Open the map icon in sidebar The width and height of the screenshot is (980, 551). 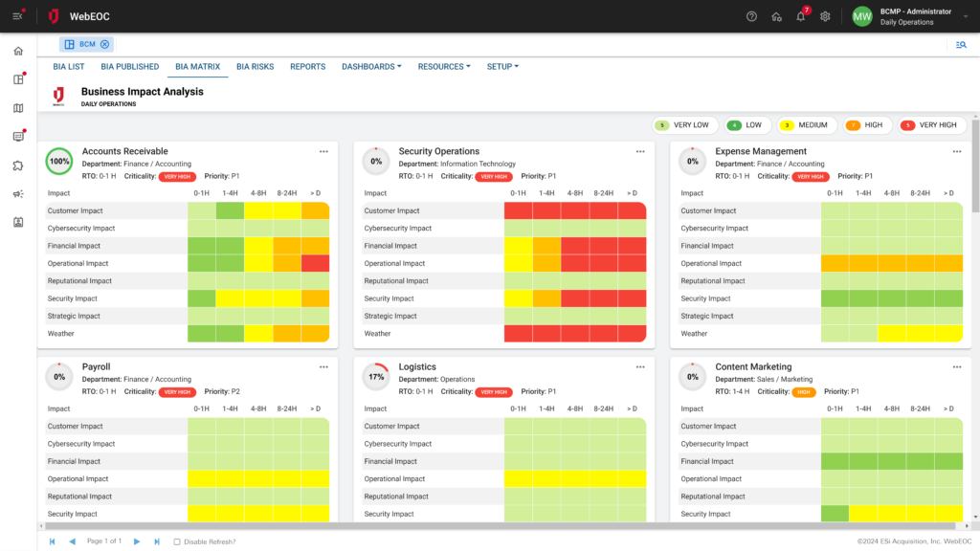(x=18, y=108)
